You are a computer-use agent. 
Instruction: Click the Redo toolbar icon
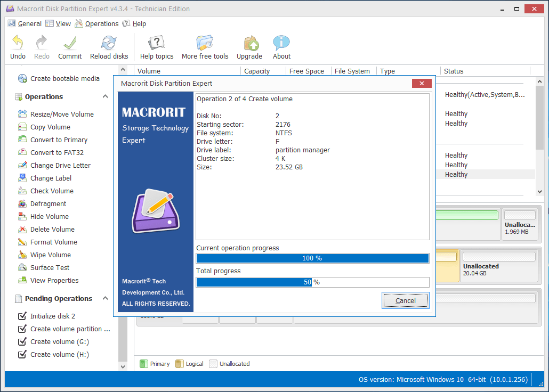point(42,43)
